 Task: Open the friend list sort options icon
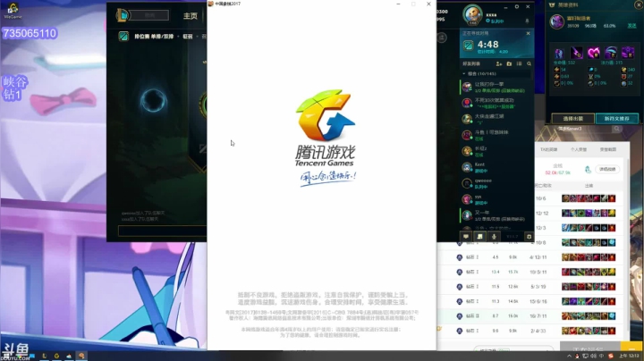pos(519,64)
